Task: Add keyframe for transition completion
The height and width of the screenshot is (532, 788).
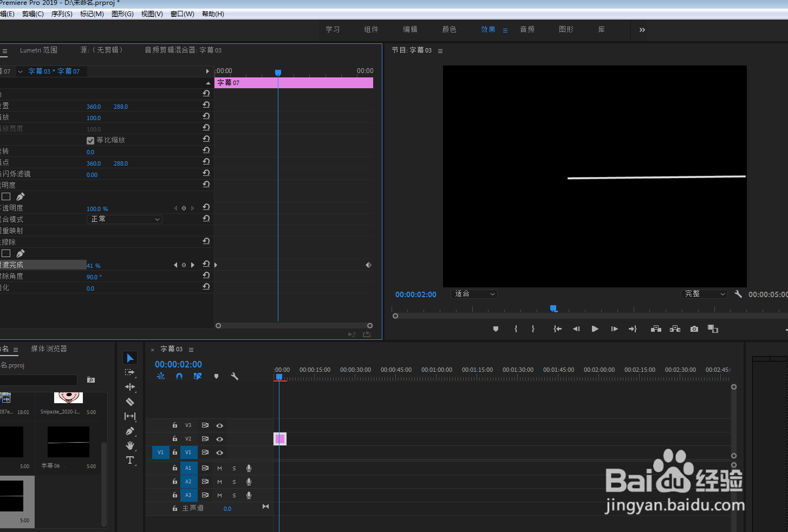Action: tap(184, 265)
